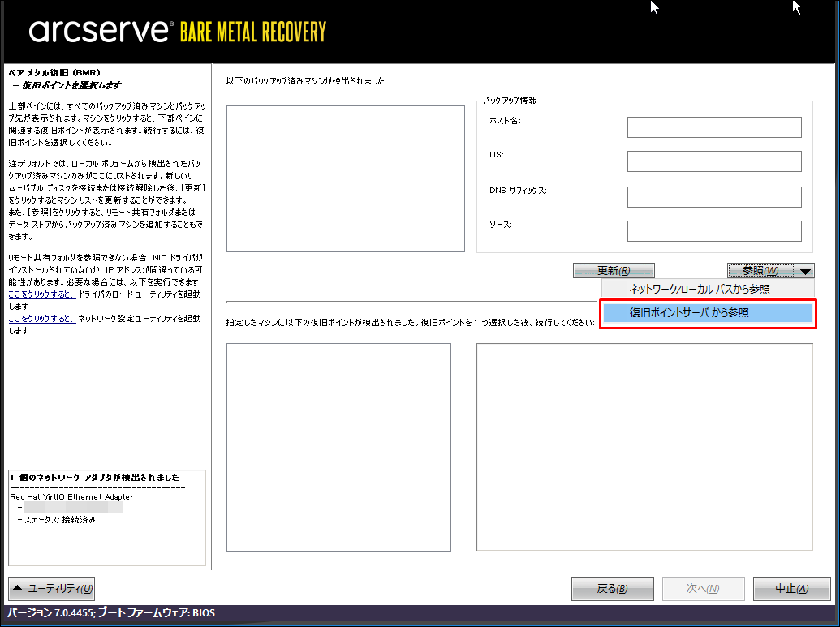Click the バックアップ情報 group label
This screenshot has height=627, width=840.
pos(510,100)
